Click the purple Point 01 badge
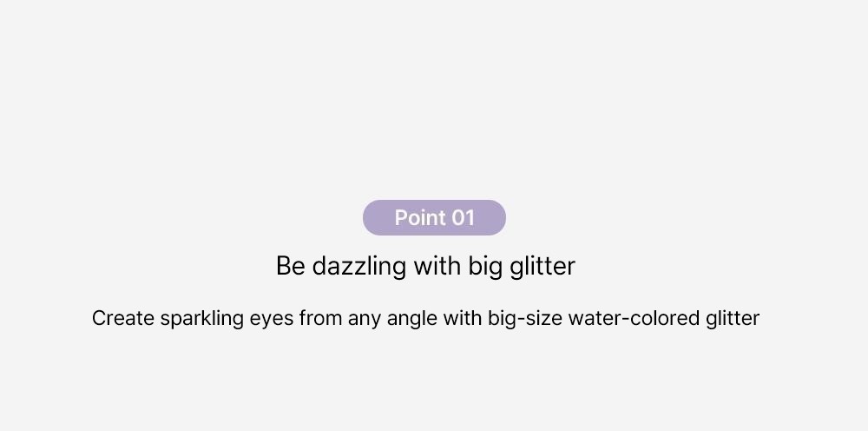Screen dimensions: 868x431 coord(434,218)
